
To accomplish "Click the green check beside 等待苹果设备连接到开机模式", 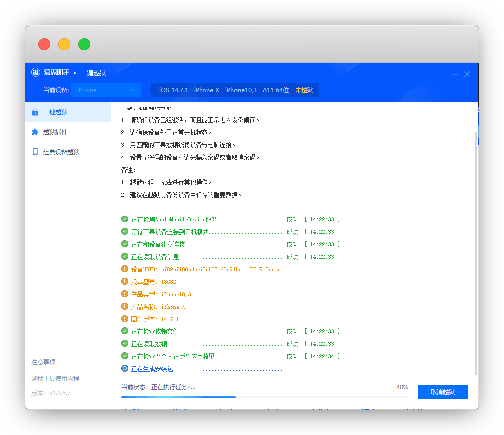I will (125, 231).
